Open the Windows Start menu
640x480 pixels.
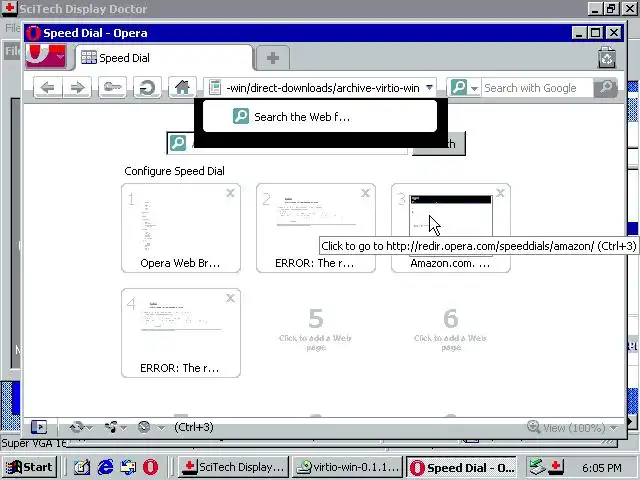tap(29, 467)
